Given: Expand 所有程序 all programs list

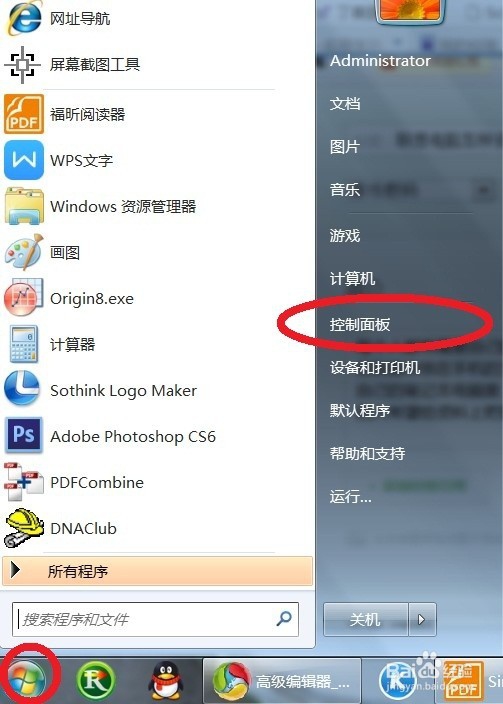Looking at the screenshot, I should (158, 571).
